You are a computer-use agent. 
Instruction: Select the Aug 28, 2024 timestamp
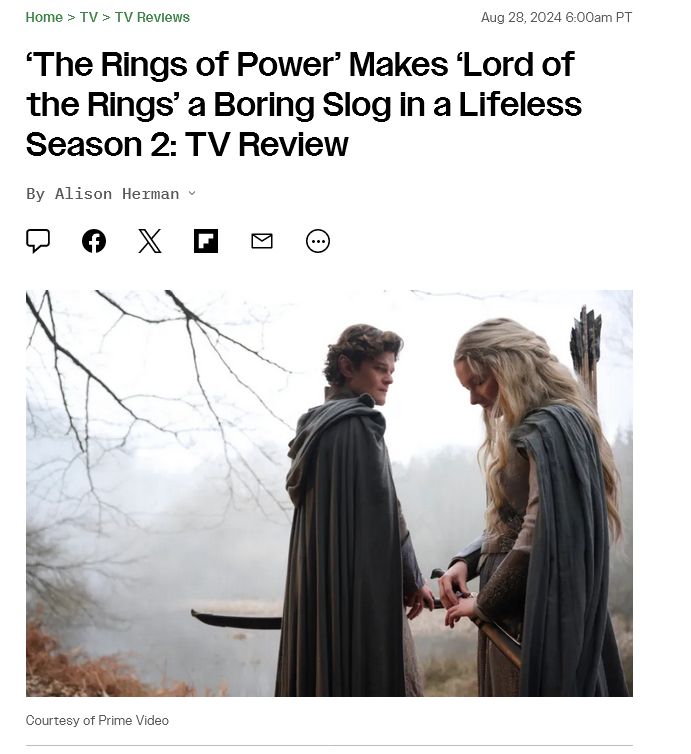(x=556, y=17)
